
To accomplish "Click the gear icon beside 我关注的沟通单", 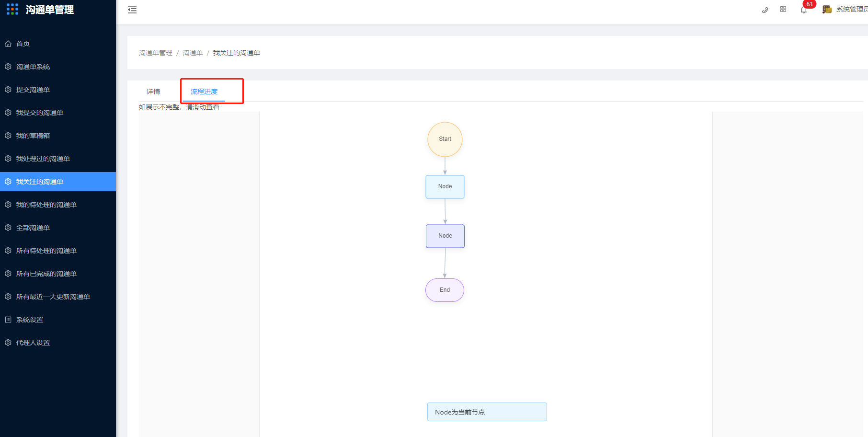I will coord(8,182).
